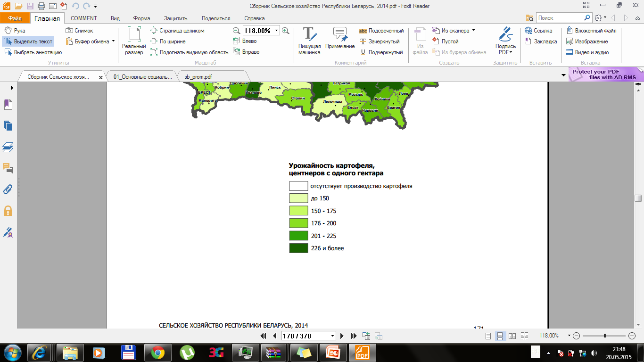Switch to the COMMENT ribbon tab

coord(84,18)
